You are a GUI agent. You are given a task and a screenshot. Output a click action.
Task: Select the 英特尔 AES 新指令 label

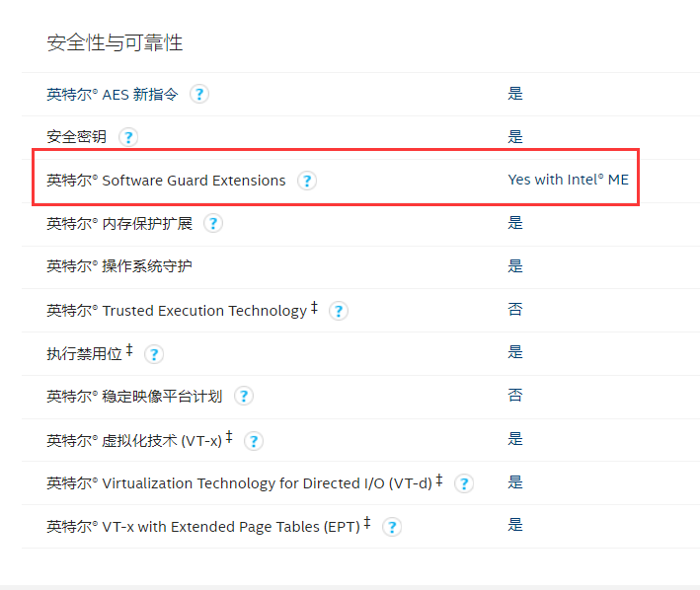(x=113, y=95)
